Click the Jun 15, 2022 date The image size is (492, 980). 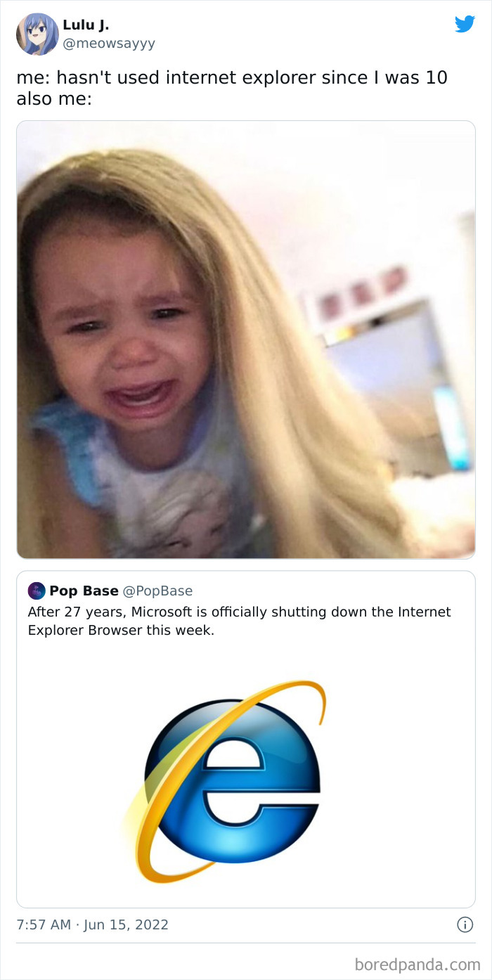coord(126,924)
